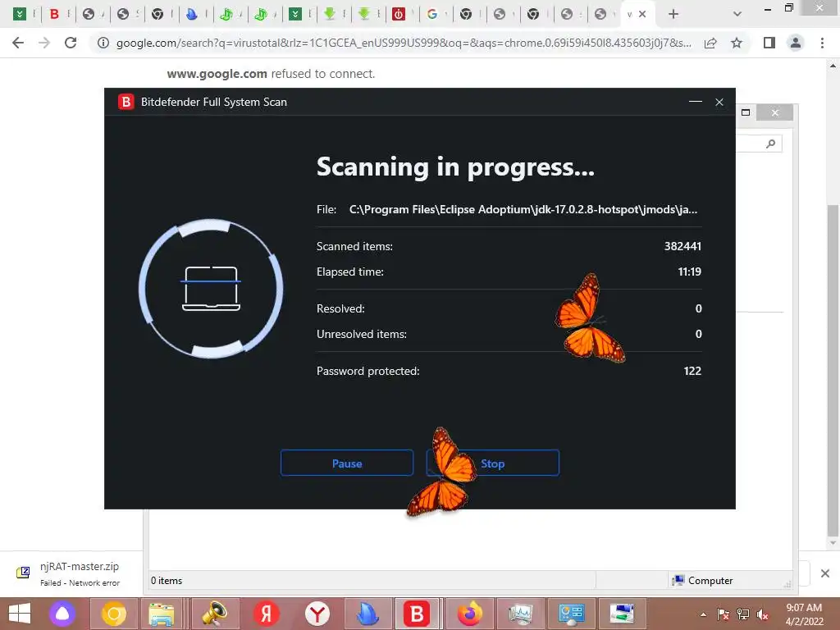Close the Bitdefender Full System Scan window
Image resolution: width=840 pixels, height=630 pixels.
tap(719, 102)
